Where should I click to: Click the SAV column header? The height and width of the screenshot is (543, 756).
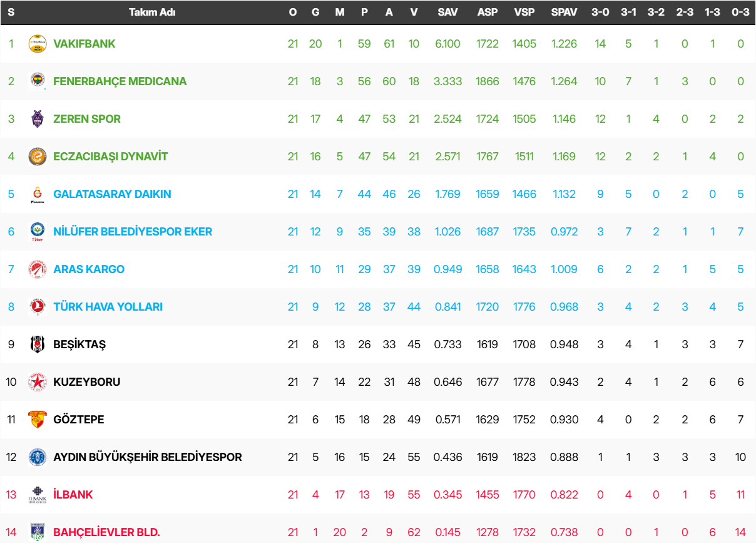coord(448,13)
